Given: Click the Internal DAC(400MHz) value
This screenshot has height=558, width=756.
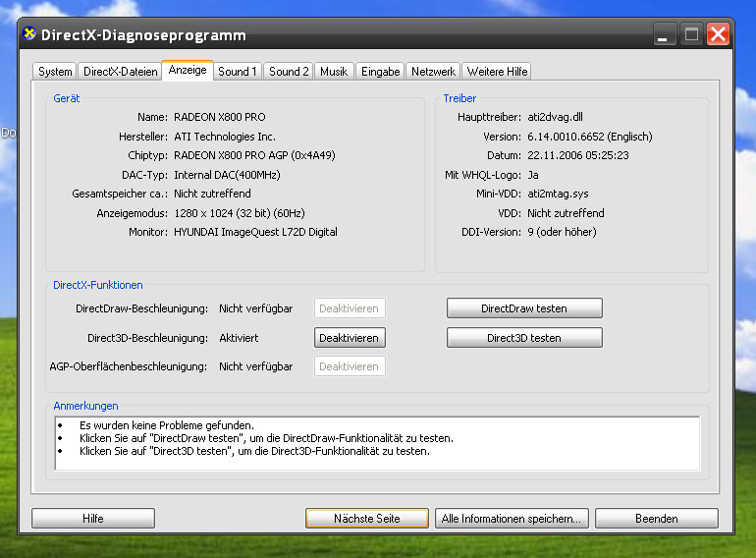Looking at the screenshot, I should coord(227,175).
